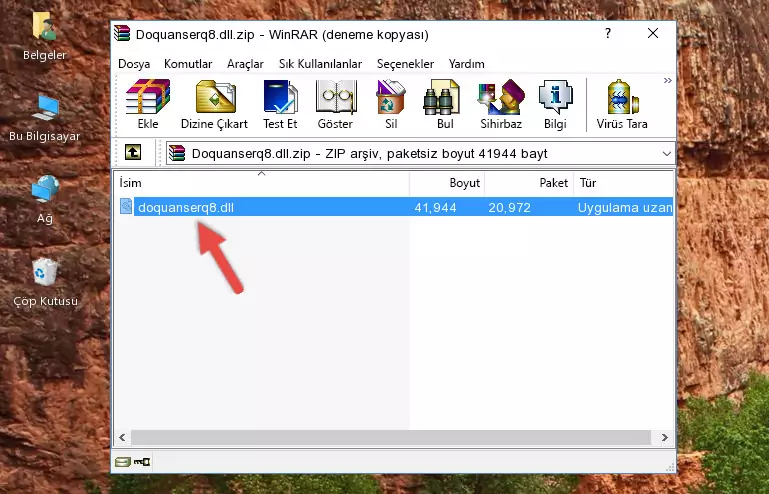Open the Araçlar menu
Viewport: 769px width, 494px height.
tap(245, 64)
